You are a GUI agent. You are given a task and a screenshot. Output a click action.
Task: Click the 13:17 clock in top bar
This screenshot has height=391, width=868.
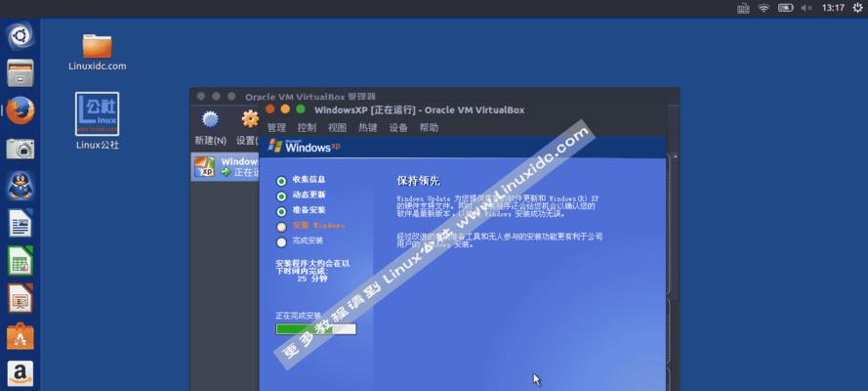click(833, 8)
